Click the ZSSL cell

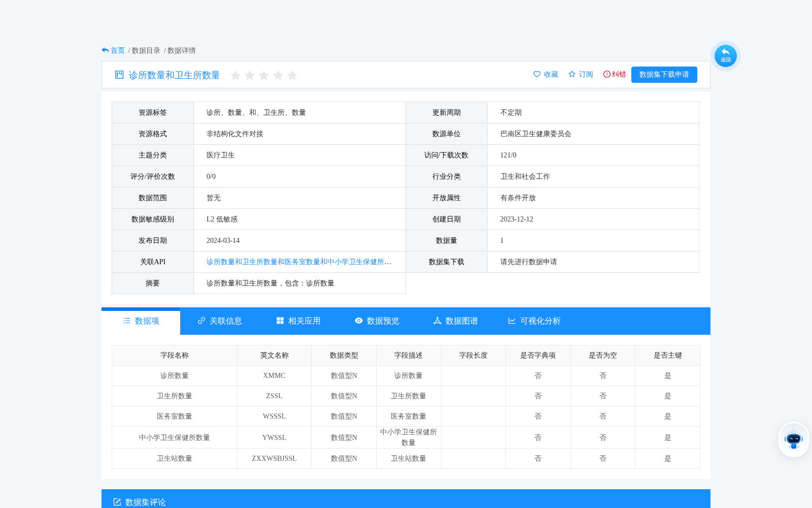[x=275, y=396]
